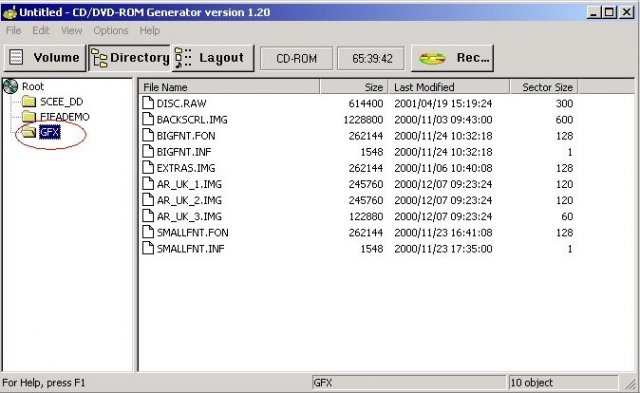The width and height of the screenshot is (640, 393).
Task: Click the open GFX folder icon
Action: click(x=28, y=131)
